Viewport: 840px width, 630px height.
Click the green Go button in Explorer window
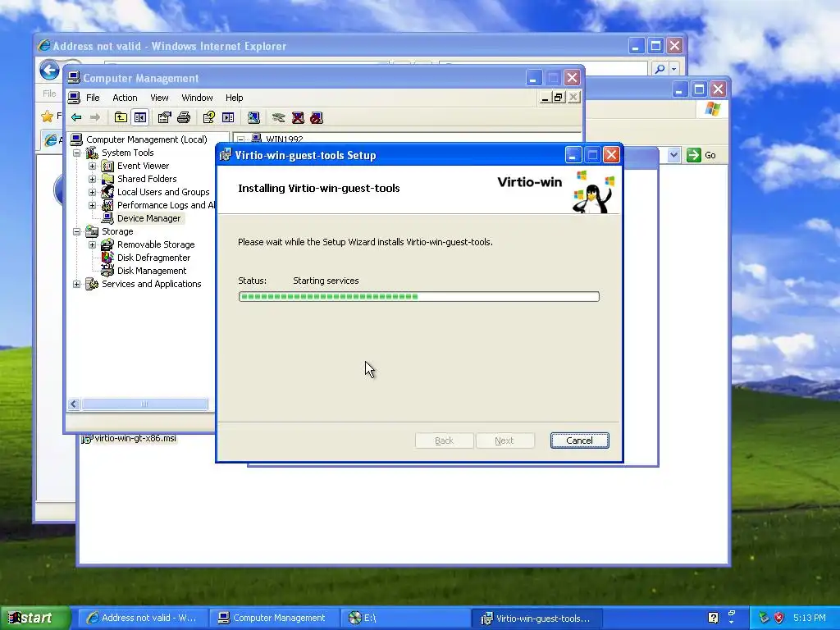(x=702, y=155)
